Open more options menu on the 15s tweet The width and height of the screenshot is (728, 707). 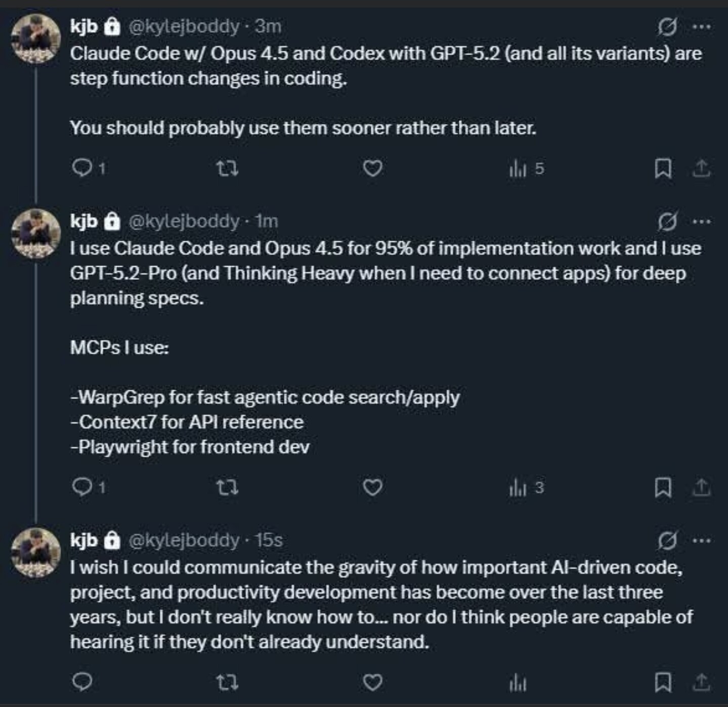coord(701,540)
